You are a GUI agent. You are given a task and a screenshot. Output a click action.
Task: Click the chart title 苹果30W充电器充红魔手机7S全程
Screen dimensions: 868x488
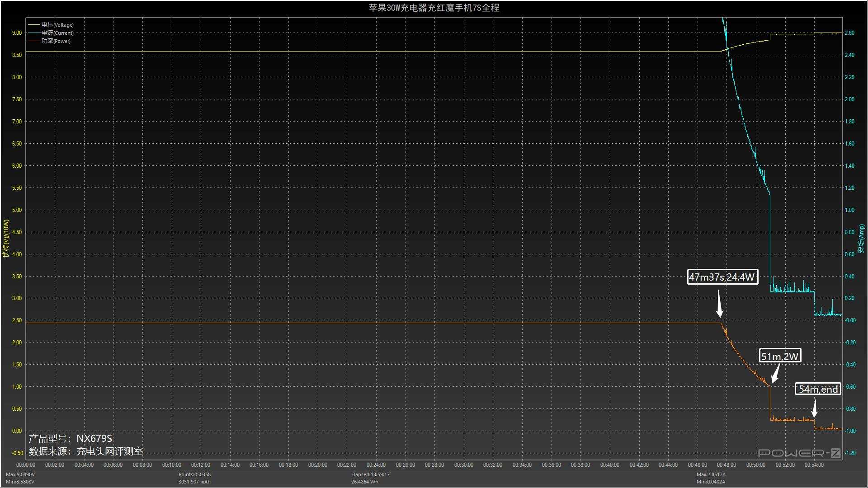point(434,8)
